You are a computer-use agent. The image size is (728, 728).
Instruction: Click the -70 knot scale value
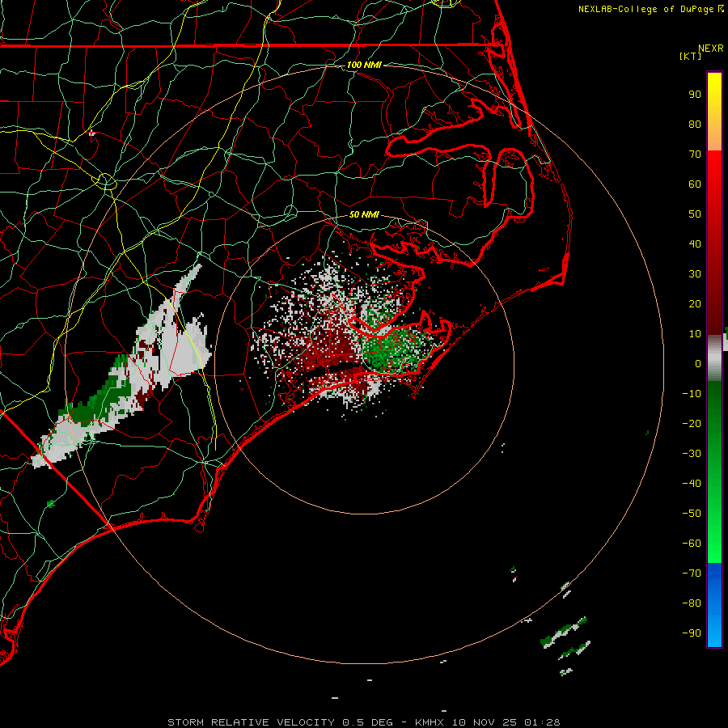692,574
